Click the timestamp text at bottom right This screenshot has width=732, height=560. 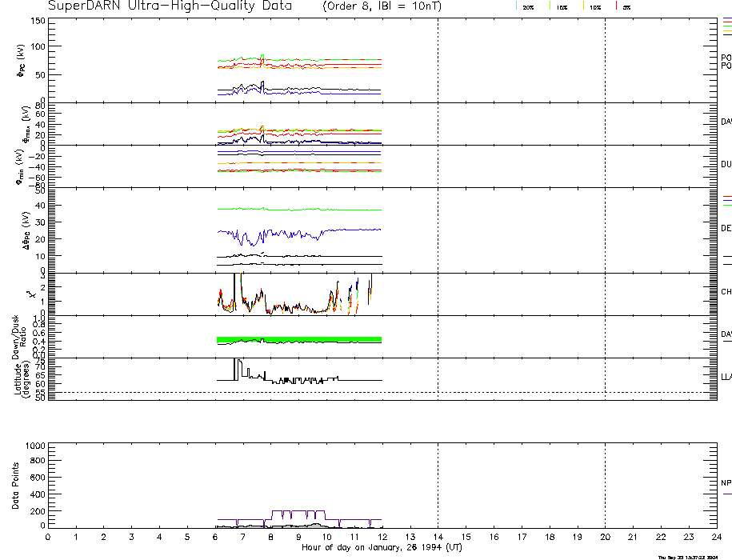pyautogui.click(x=694, y=557)
